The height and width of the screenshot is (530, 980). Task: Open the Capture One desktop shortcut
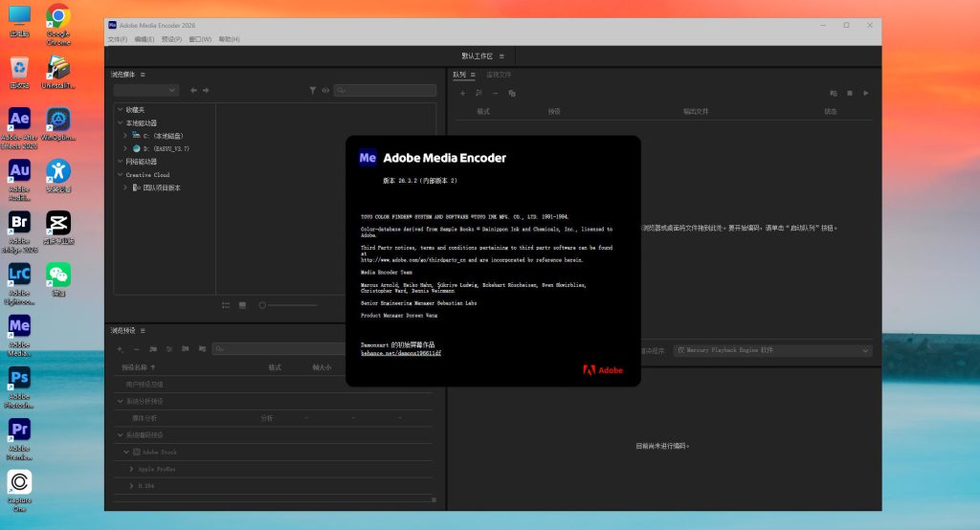click(19, 491)
